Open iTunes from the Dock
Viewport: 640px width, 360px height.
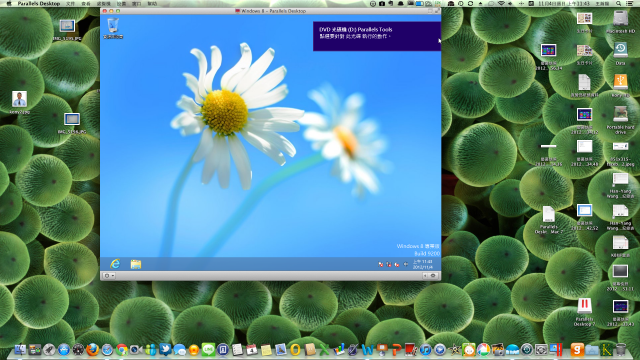coord(425,349)
